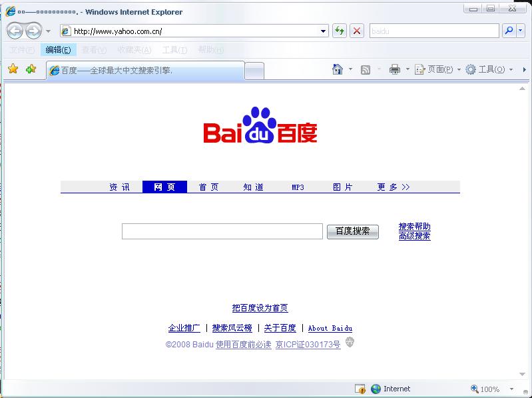Image resolution: width=532 pixels, height=398 pixels.
Task: Click the magnifier search icon
Action: point(509,31)
